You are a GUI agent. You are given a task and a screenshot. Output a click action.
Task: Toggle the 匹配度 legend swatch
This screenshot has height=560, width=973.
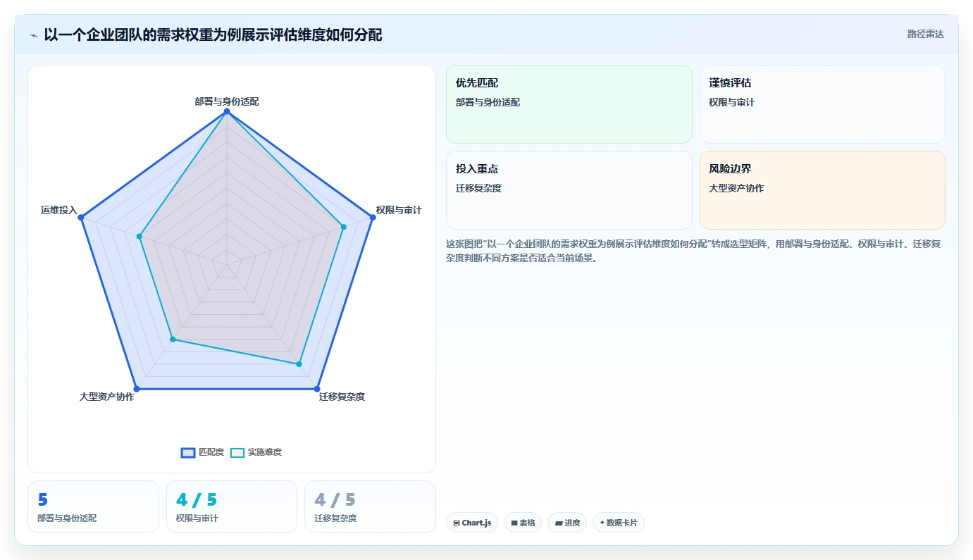click(x=188, y=452)
